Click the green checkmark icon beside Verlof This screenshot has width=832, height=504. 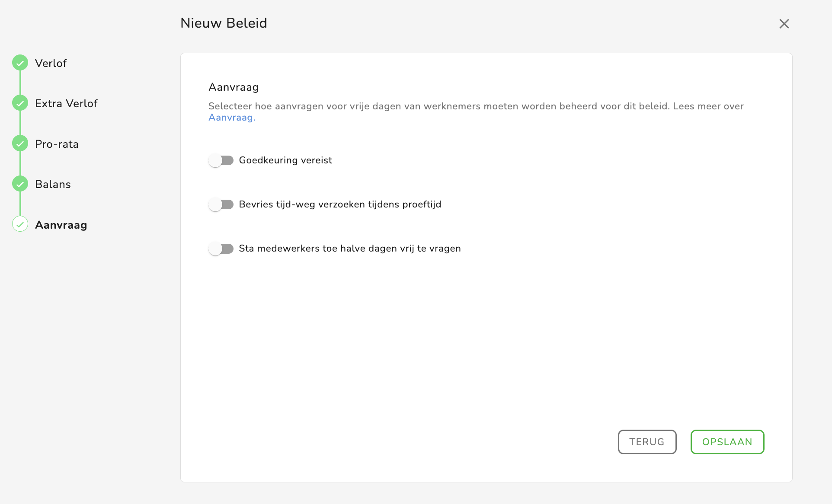(x=20, y=63)
